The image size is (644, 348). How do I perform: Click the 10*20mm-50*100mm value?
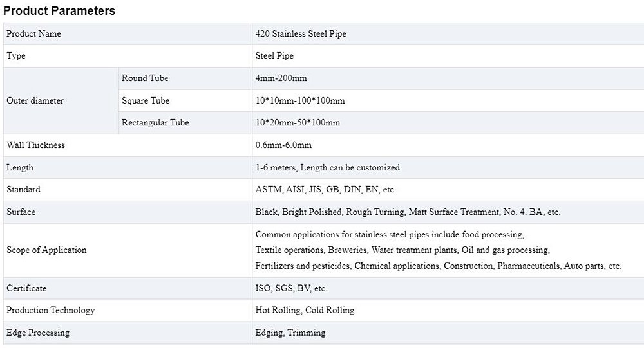point(298,122)
